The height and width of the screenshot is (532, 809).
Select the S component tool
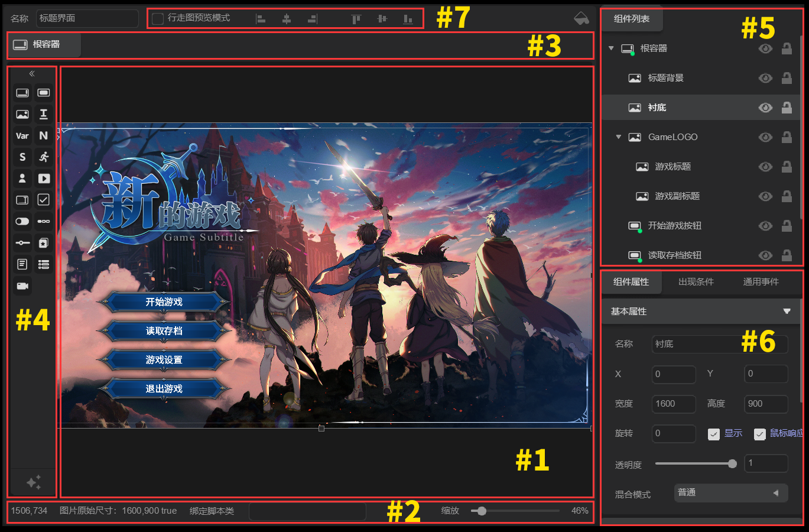[x=22, y=157]
